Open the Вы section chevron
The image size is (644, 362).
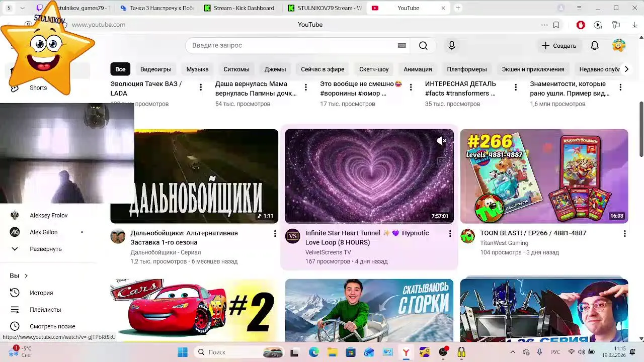pyautogui.click(x=26, y=276)
